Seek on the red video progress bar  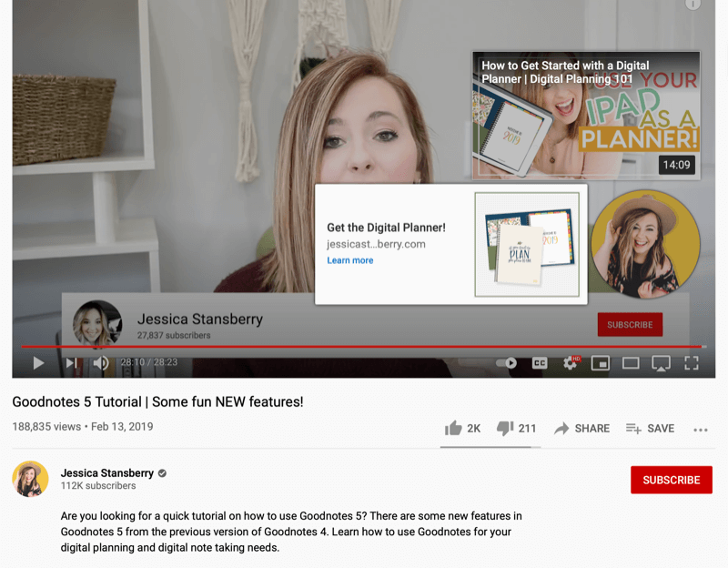(x=364, y=347)
